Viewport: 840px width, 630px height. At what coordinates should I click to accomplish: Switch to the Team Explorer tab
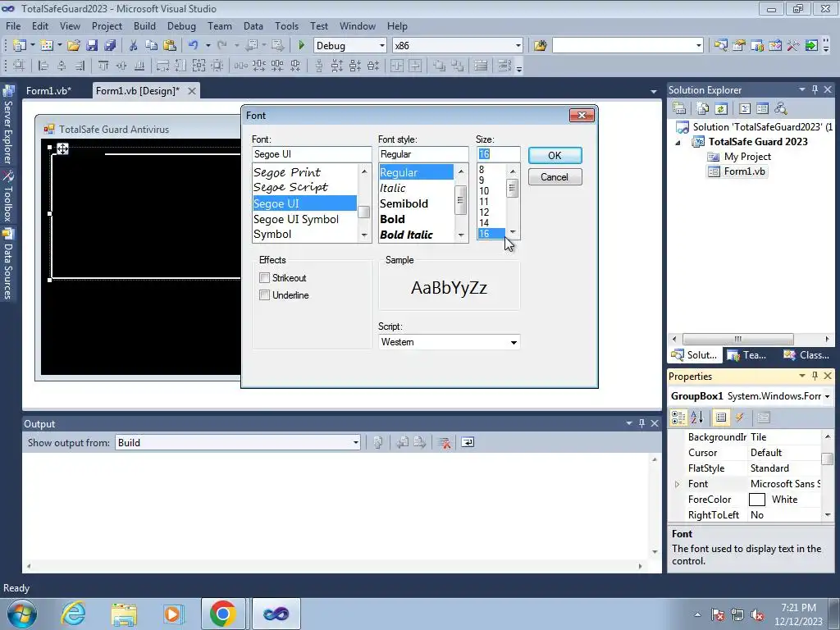pos(746,354)
